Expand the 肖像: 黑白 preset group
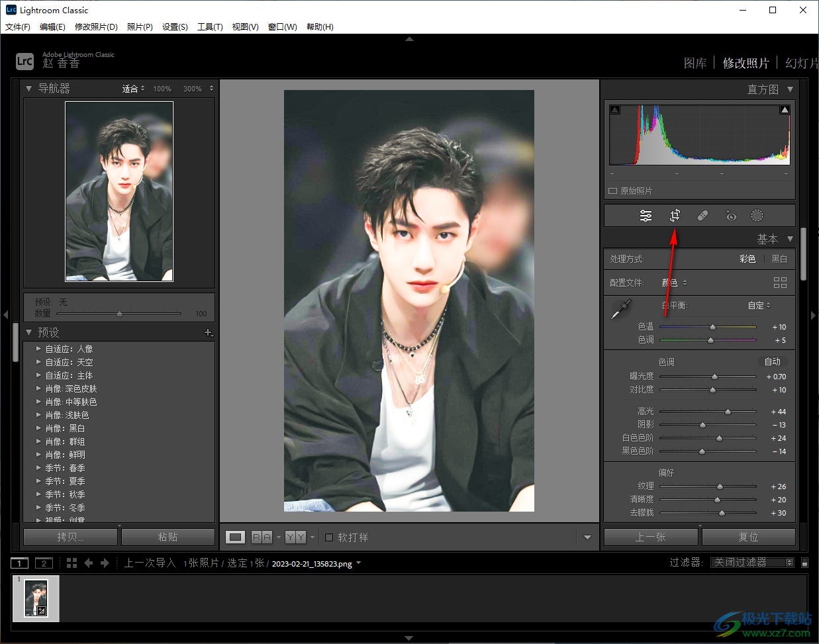The height and width of the screenshot is (644, 819). coord(38,428)
